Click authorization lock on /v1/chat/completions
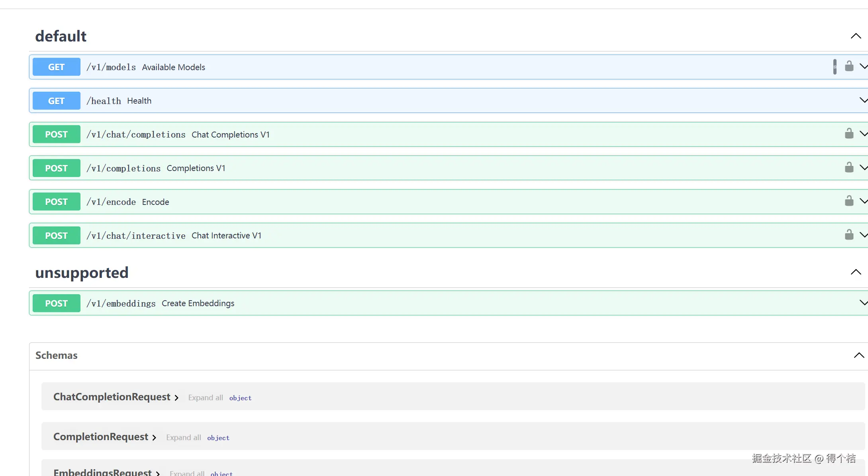 pyautogui.click(x=849, y=134)
